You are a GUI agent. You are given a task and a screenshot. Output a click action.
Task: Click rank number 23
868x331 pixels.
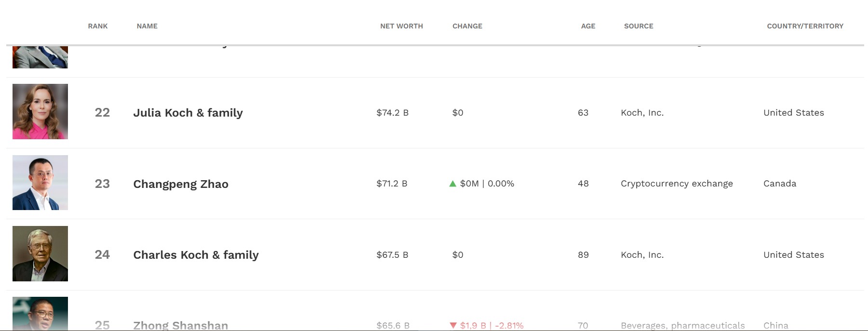pos(102,184)
